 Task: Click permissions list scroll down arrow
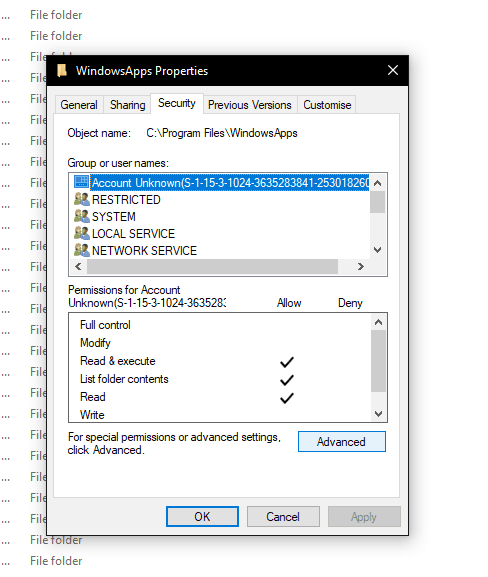[x=378, y=414]
